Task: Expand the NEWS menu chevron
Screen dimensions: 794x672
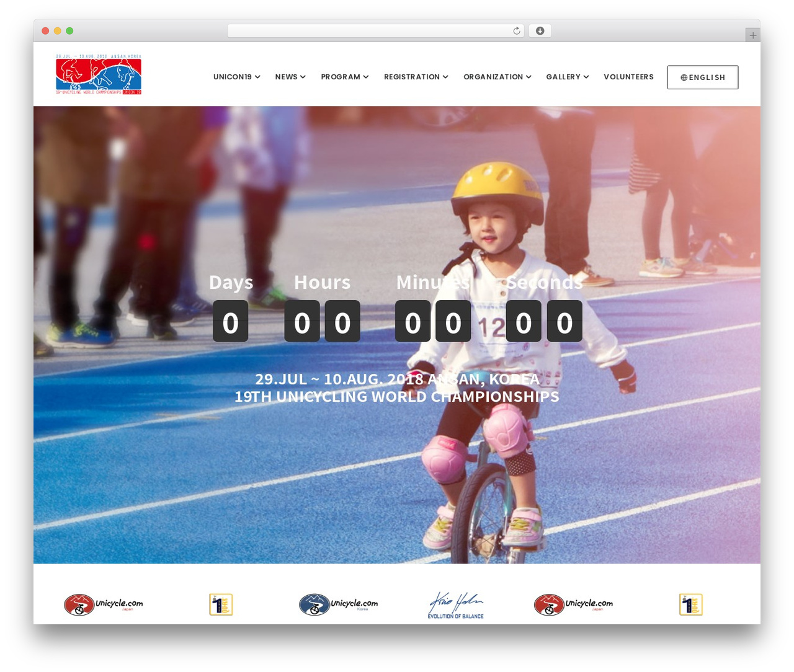Action: (303, 77)
